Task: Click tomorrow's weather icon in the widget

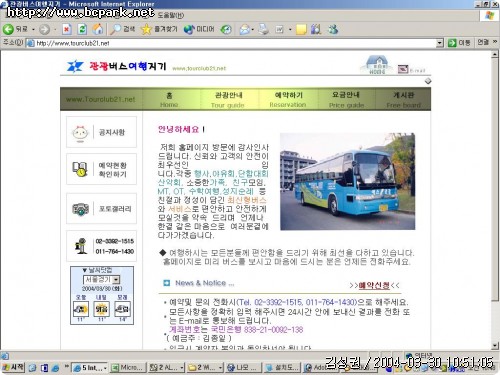Action: click(x=102, y=309)
